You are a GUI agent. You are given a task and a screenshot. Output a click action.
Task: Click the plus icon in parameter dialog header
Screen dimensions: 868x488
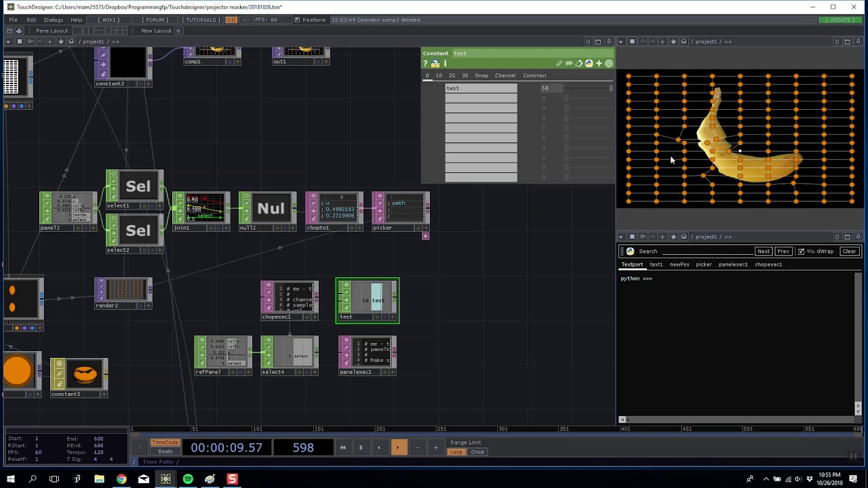pyautogui.click(x=599, y=63)
